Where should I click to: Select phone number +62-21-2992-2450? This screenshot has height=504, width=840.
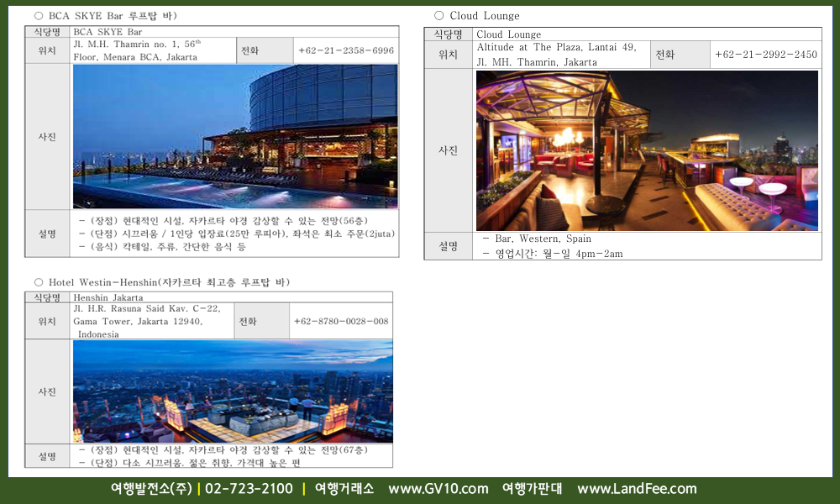[x=766, y=54]
